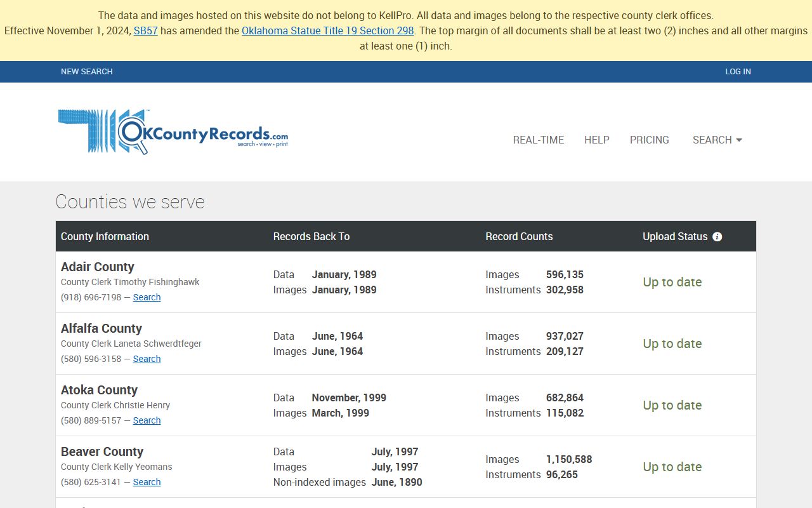This screenshot has height=508, width=812.
Task: Open the SB57 link in the banner
Action: (146, 30)
